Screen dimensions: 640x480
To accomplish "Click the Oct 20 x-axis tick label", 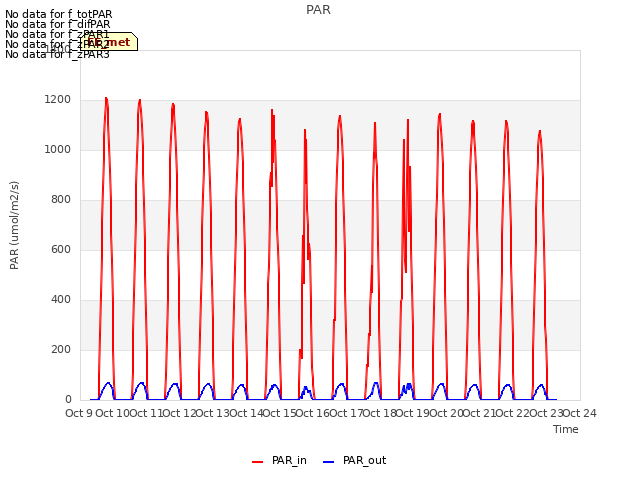I will tap(446, 413).
